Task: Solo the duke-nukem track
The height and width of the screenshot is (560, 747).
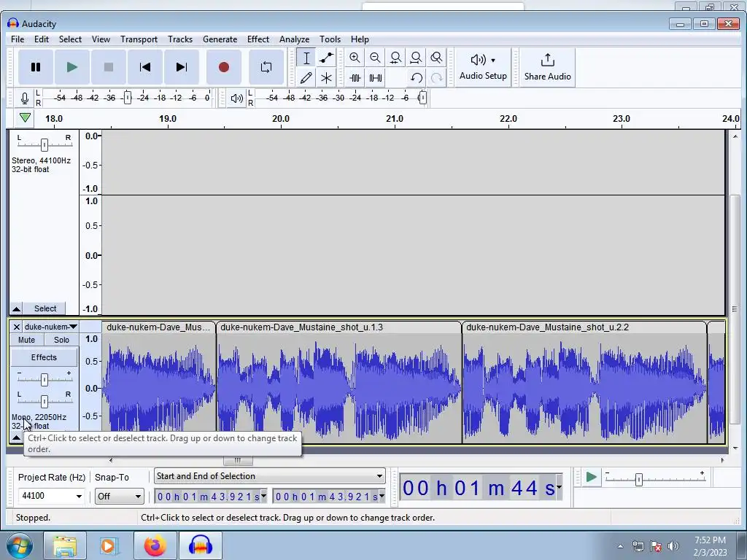Action: click(x=61, y=340)
